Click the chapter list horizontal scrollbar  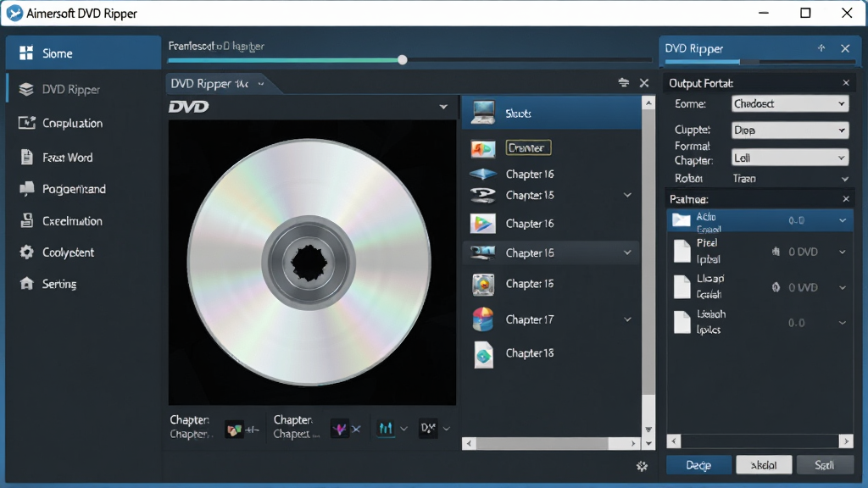[542, 443]
